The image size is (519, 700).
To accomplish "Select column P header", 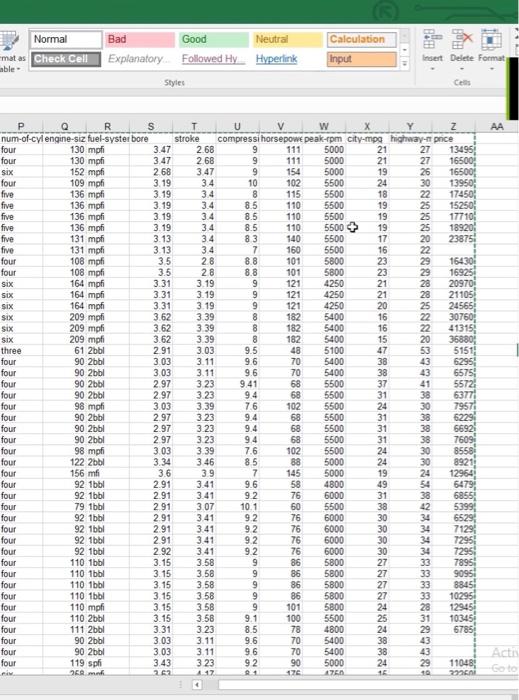I will click(21, 127).
